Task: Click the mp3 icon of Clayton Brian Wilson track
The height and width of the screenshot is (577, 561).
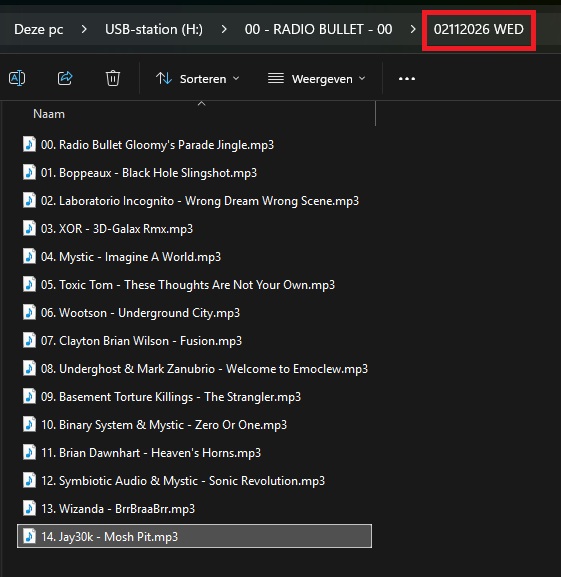Action: 29,340
